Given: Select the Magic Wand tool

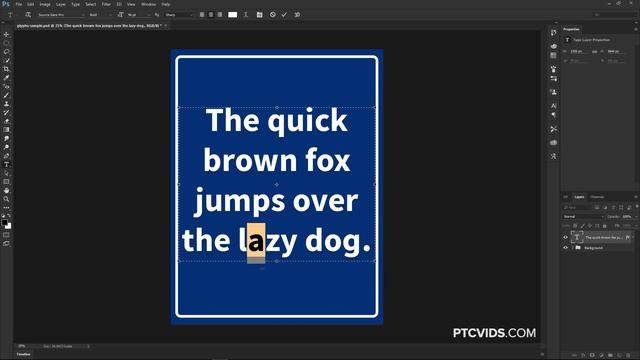Looking at the screenshot, I should (x=6, y=60).
